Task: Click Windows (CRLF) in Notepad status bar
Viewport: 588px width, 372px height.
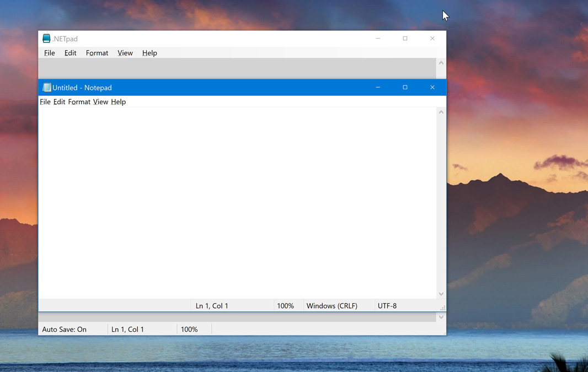Action: pyautogui.click(x=332, y=306)
